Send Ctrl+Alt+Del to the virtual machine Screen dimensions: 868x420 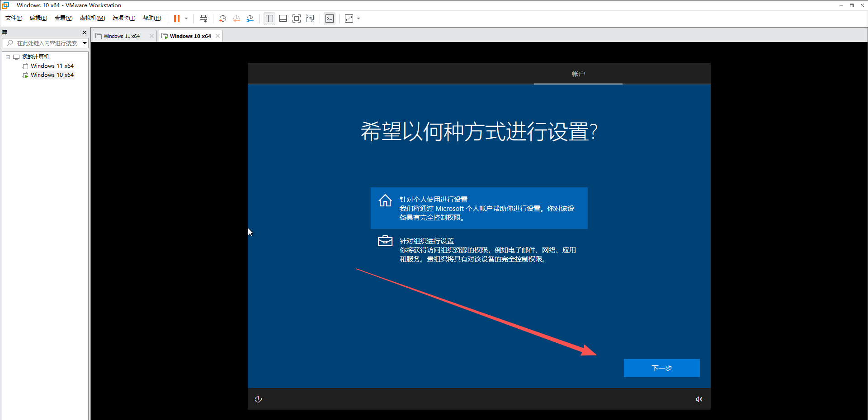coord(203,19)
